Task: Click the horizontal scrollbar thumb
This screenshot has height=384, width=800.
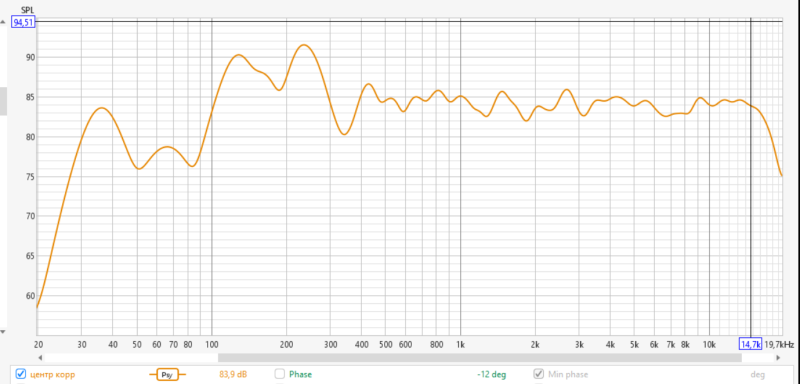Action: click(x=480, y=358)
